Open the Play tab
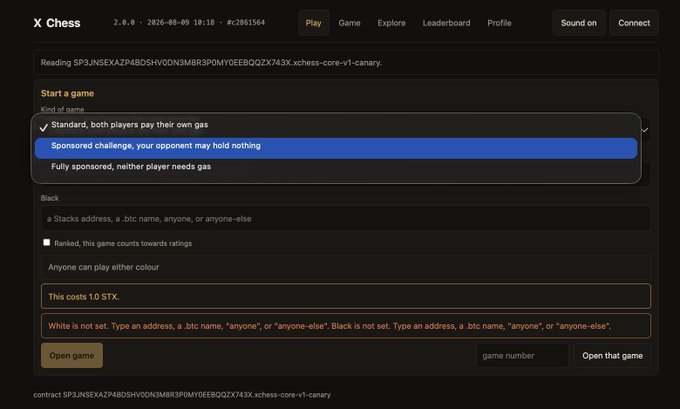Image resolution: width=680 pixels, height=409 pixels. 313,23
